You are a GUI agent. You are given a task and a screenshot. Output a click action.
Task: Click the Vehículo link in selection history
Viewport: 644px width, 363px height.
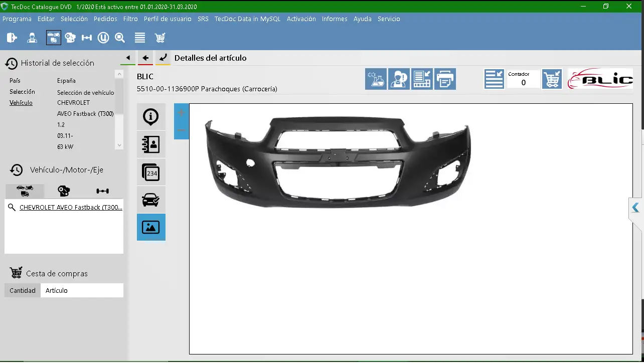(21, 103)
